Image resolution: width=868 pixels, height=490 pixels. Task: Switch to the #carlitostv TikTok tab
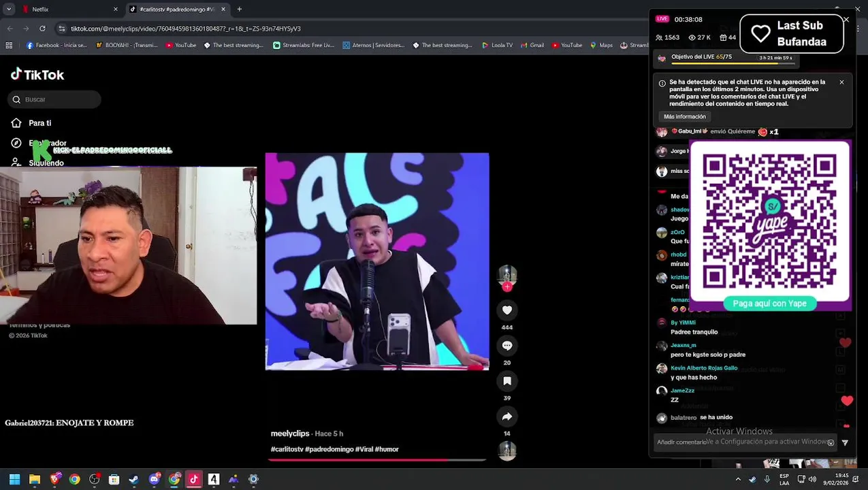coord(177,9)
